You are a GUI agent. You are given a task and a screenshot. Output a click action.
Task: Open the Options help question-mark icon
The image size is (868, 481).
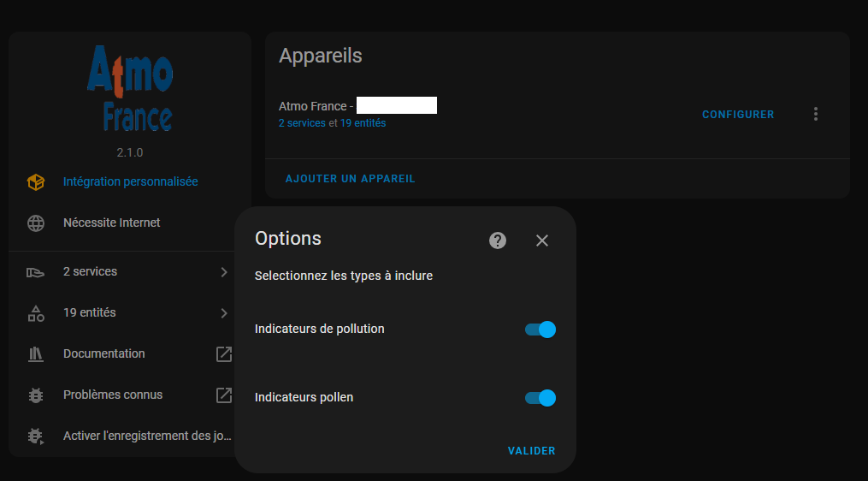pyautogui.click(x=497, y=240)
